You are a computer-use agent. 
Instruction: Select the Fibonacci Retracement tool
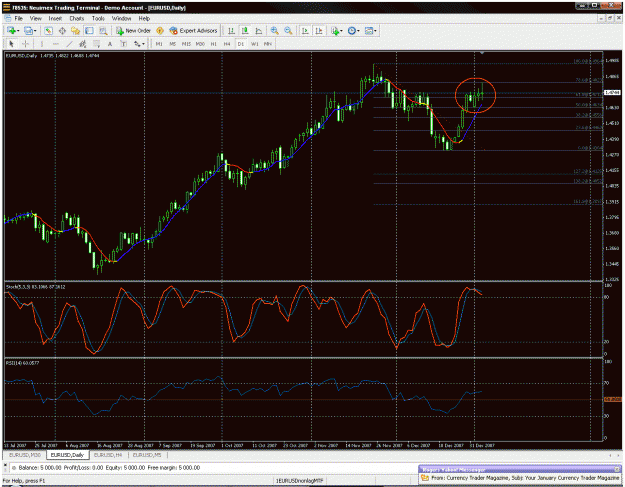[96, 44]
